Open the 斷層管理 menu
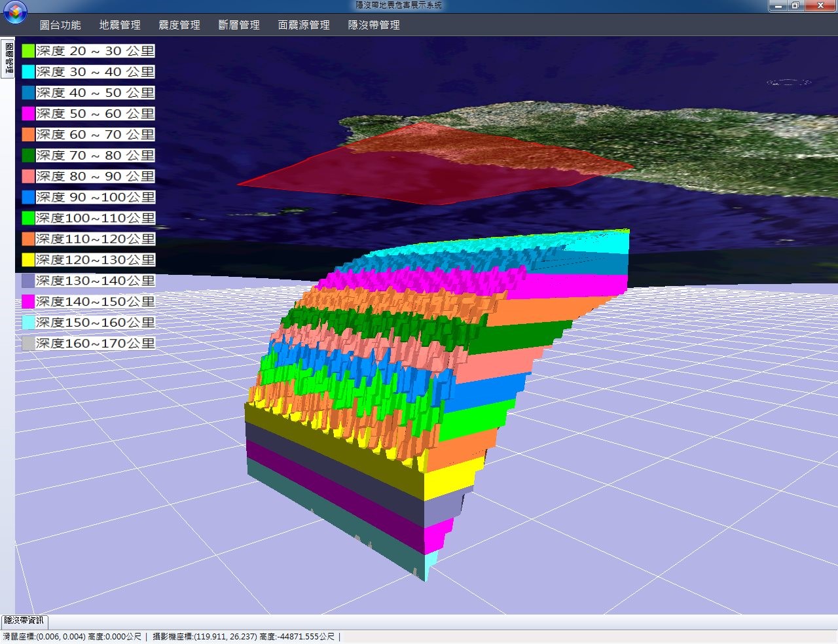 pos(239,25)
